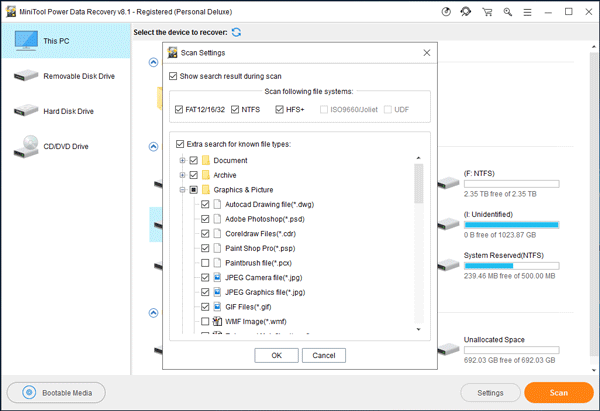Collapse the second device section chevron
The image size is (600, 411).
coord(153,146)
